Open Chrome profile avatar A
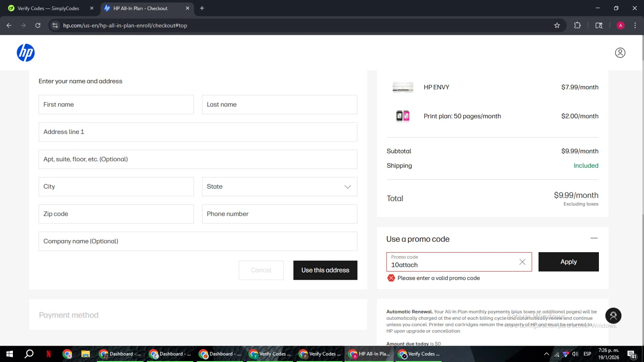The image size is (644, 362). pos(620,25)
